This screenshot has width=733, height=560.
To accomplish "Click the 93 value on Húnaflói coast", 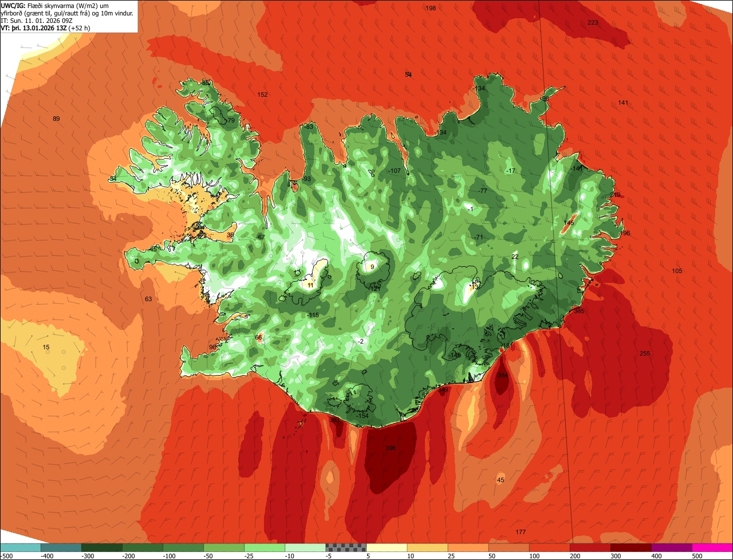I will (x=308, y=179).
